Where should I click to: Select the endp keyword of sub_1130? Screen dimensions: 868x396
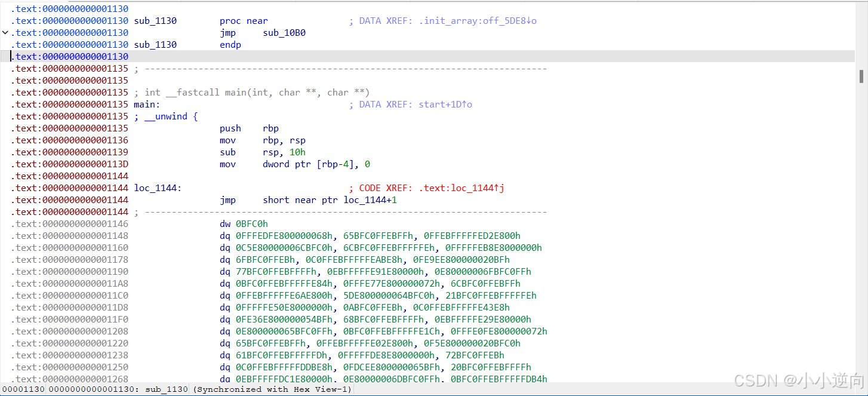[230, 44]
